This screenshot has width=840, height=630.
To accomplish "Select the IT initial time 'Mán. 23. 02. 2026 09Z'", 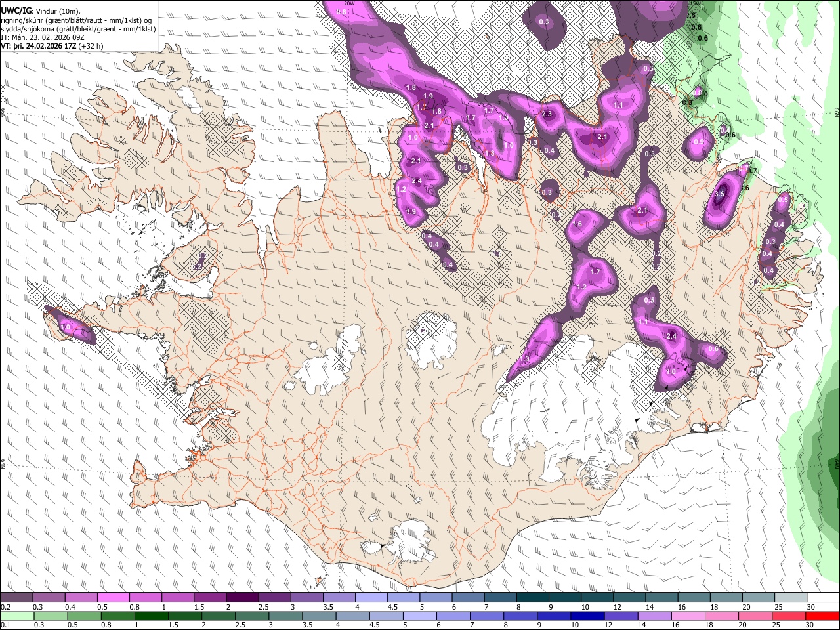I will [47, 37].
